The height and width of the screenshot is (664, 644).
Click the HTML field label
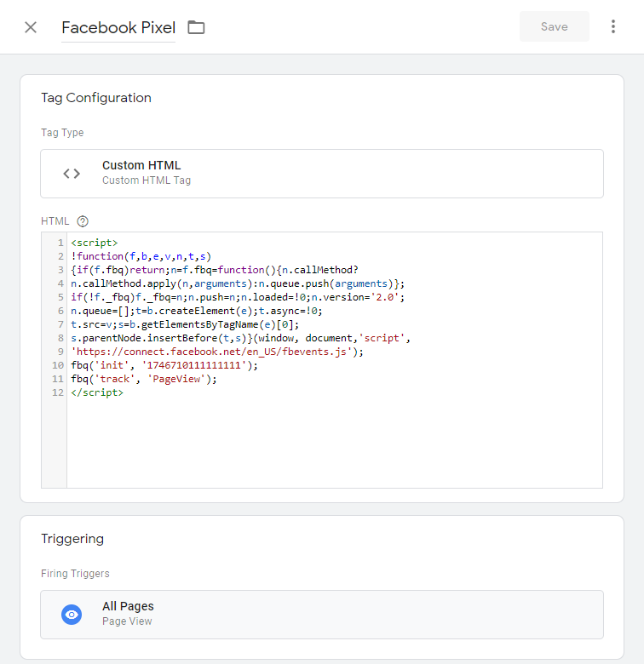click(x=55, y=221)
